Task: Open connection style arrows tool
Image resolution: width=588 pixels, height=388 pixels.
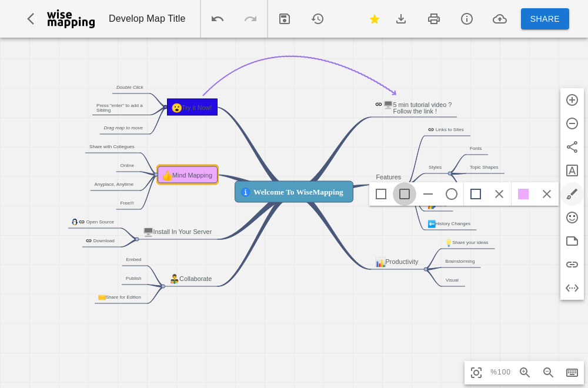Action: [572, 288]
